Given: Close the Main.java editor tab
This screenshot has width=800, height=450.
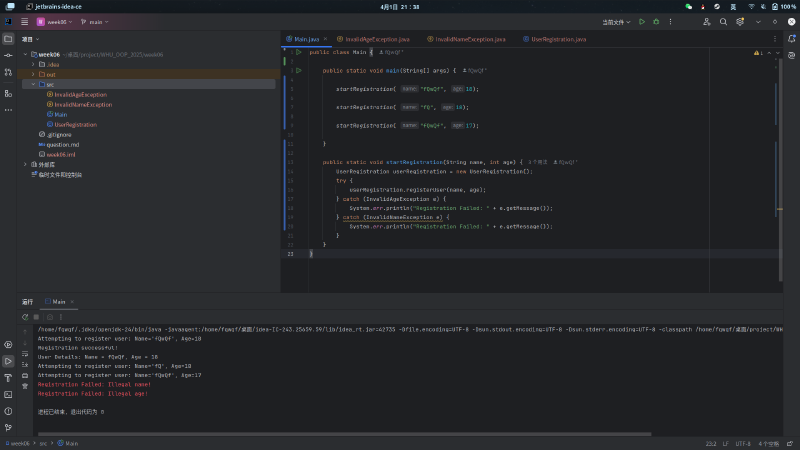Looking at the screenshot, I should 326,39.
